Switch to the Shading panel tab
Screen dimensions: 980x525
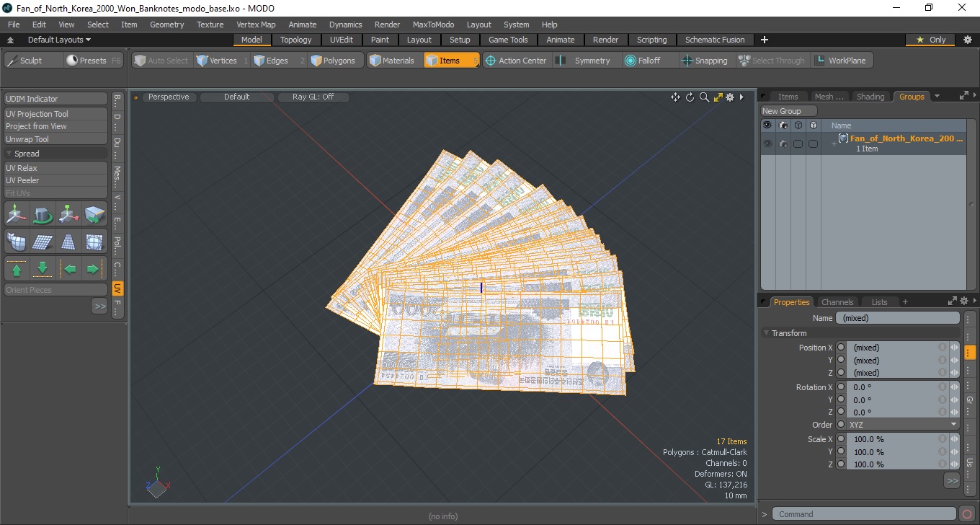pyautogui.click(x=870, y=97)
